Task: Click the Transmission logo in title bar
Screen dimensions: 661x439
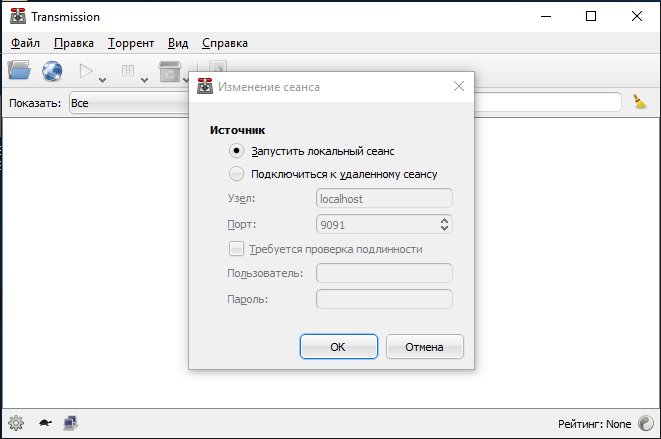Action: point(18,16)
